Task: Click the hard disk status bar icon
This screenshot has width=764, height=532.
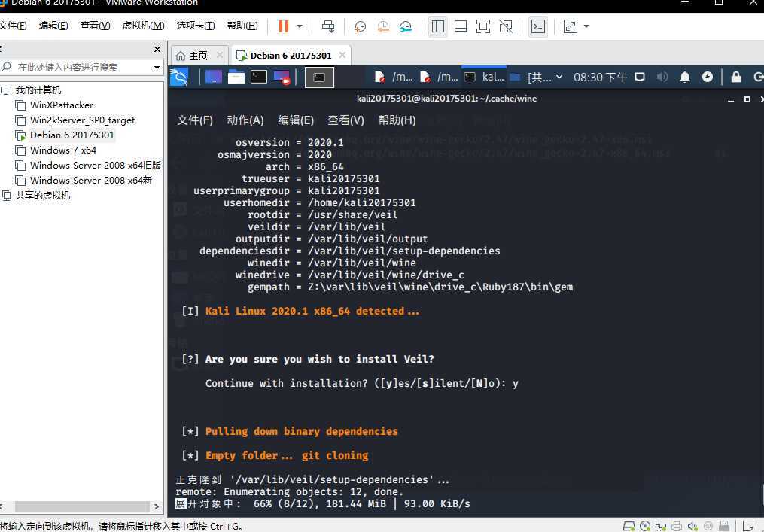Action: [629, 526]
